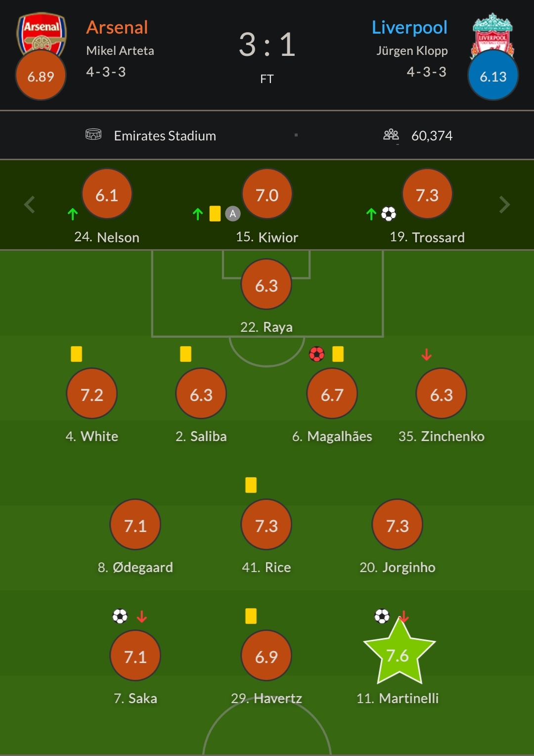Open Rice's 7.3 rating bubble
The image size is (534, 756).
tap(267, 525)
